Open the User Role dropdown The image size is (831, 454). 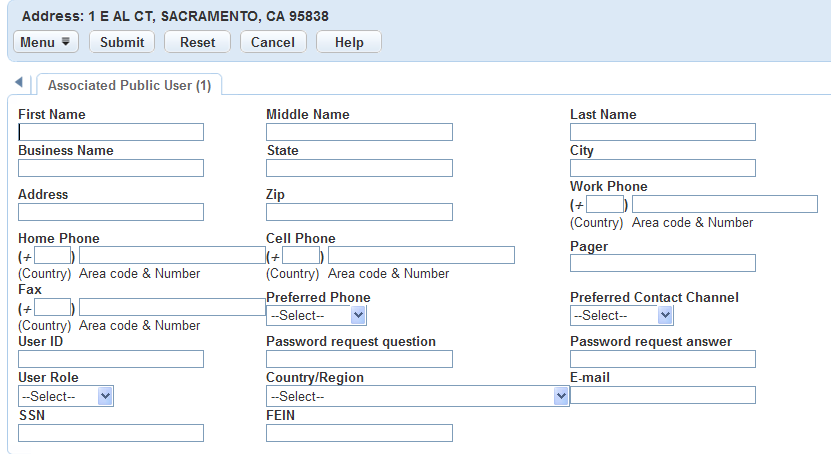pos(66,396)
